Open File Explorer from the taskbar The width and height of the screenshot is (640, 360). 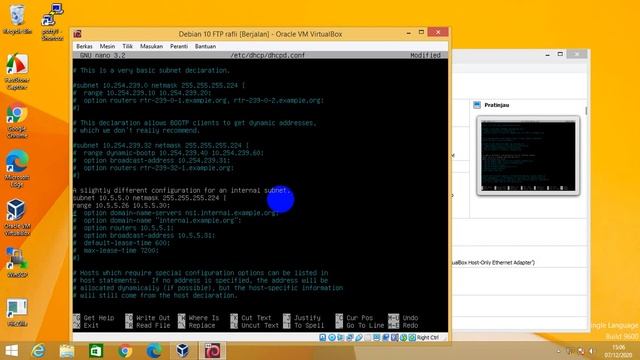(x=67, y=351)
